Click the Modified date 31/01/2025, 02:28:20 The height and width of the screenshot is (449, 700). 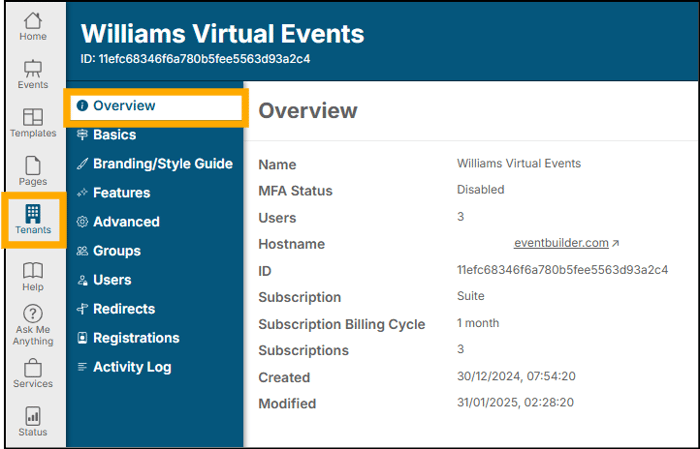(x=516, y=403)
